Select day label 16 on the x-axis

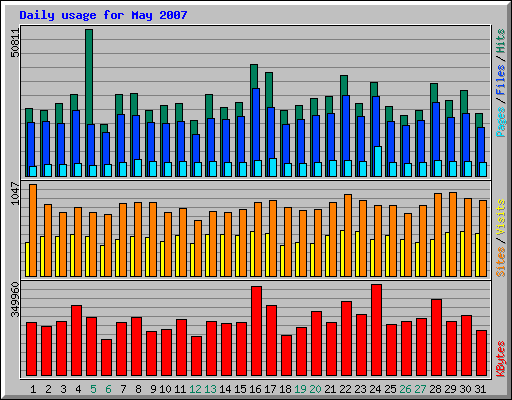pos(255,389)
